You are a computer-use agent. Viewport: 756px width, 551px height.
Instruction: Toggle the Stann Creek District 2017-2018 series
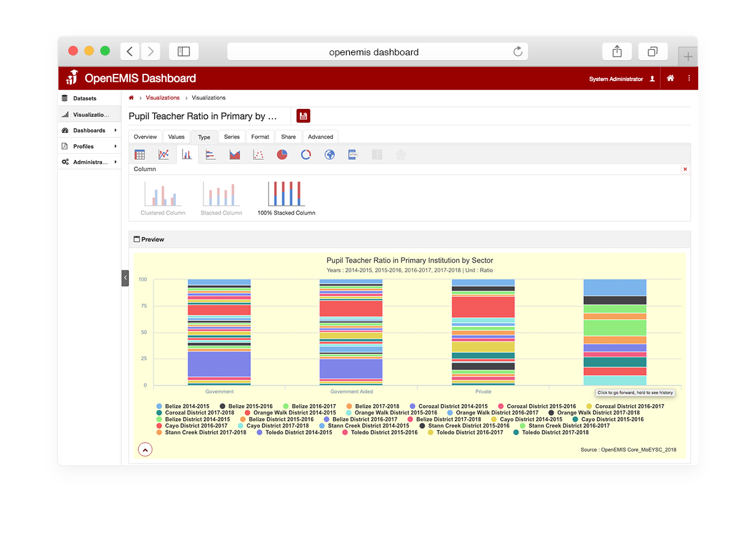click(202, 433)
